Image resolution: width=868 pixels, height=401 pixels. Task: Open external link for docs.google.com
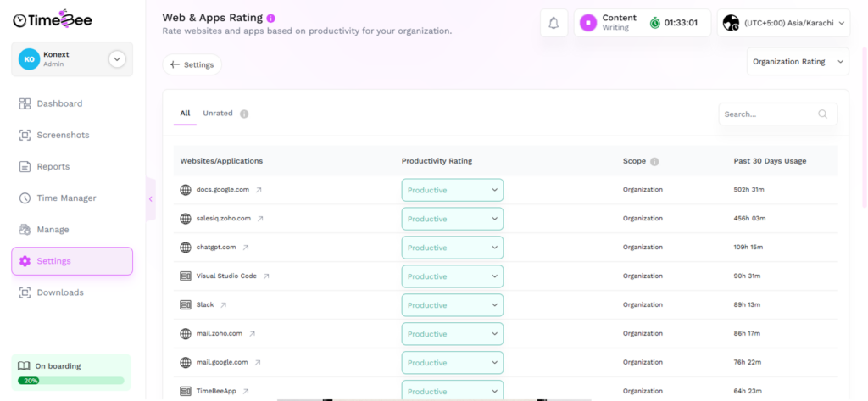259,190
